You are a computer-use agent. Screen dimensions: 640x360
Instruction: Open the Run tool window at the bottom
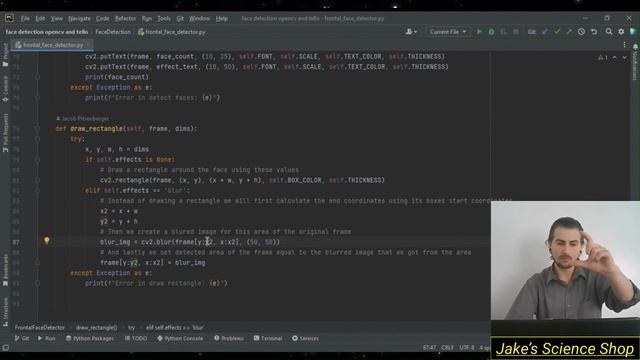(47, 338)
